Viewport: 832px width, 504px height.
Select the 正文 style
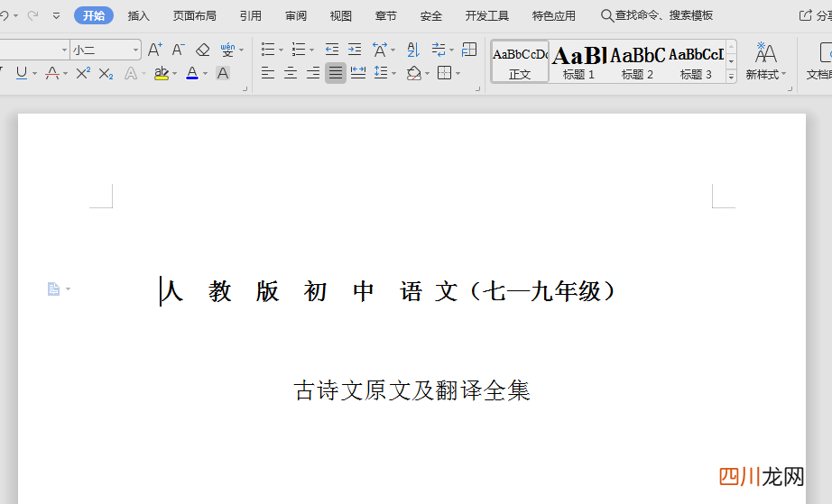pyautogui.click(x=520, y=61)
